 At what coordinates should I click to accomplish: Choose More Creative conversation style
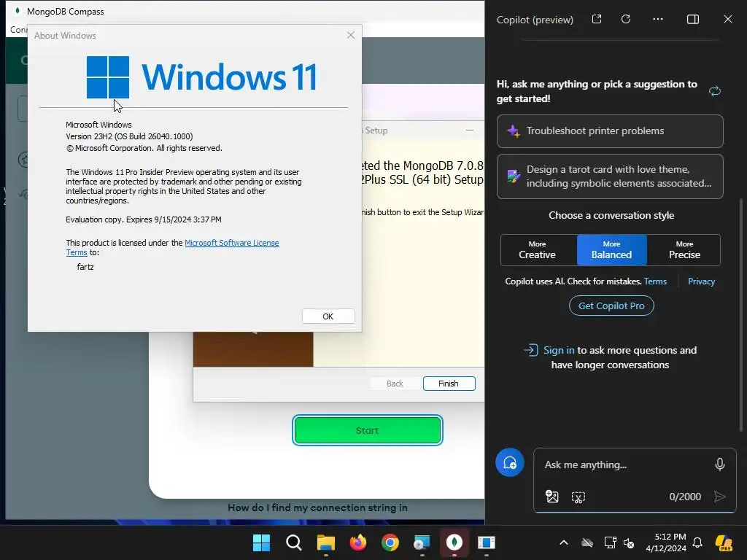[538, 250]
